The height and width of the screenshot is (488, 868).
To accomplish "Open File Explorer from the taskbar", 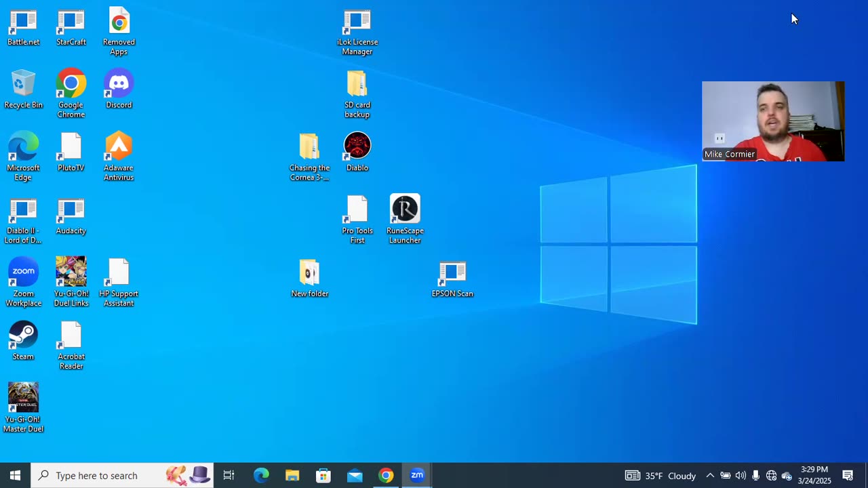I will tap(292, 475).
